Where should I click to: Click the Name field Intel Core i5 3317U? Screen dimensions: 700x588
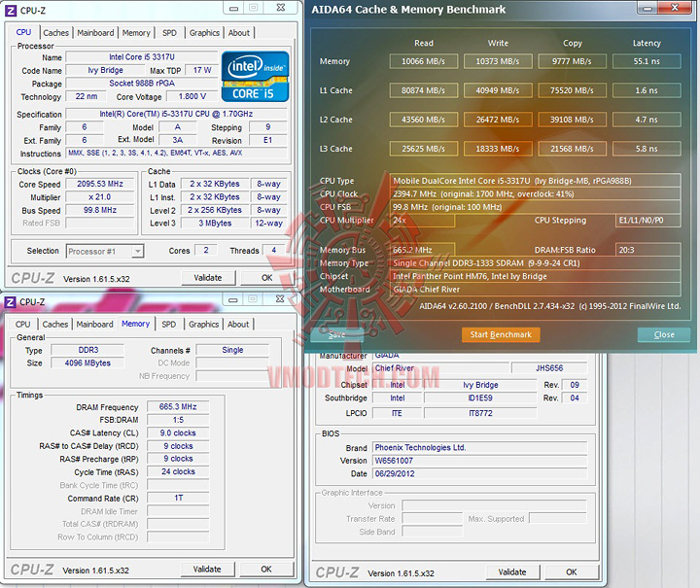[142, 57]
